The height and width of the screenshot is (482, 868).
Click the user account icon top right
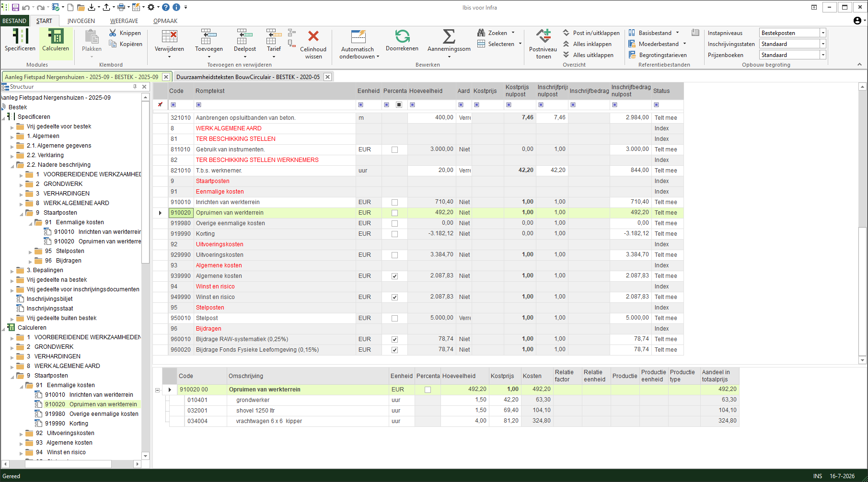coord(857,20)
